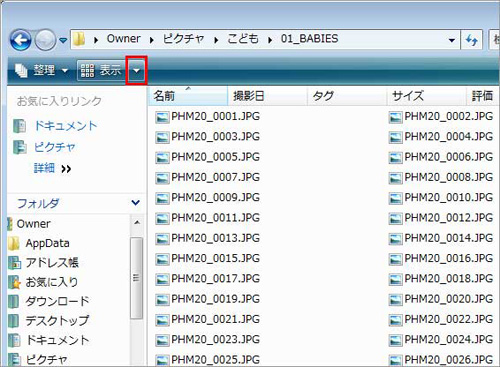500x367 pixels.
Task: Select Owner in the address bar path
Action: coord(123,39)
